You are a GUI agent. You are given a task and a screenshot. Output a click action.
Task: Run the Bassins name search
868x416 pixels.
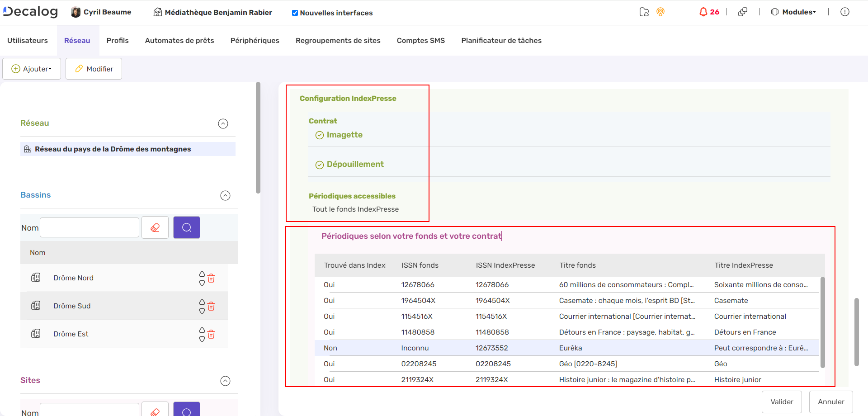186,227
